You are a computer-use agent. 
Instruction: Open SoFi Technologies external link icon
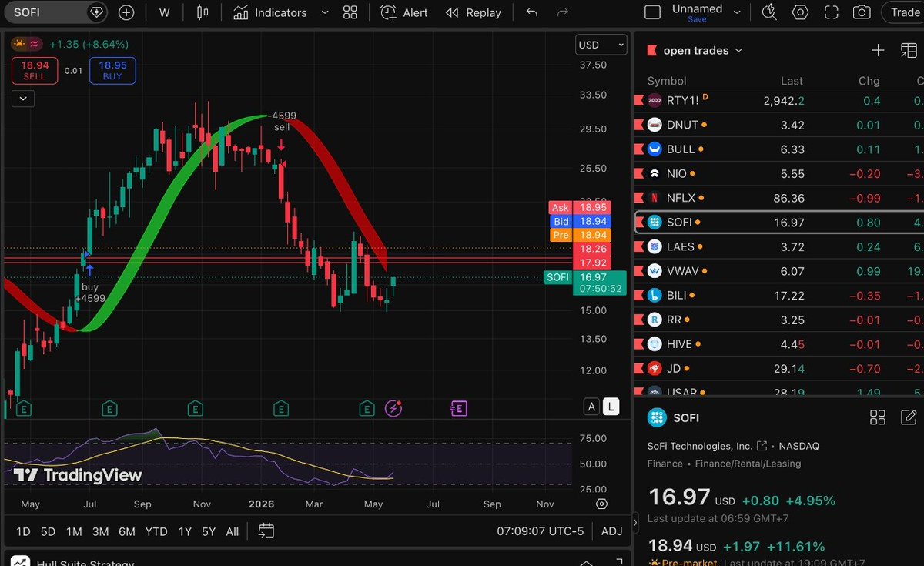tap(762, 446)
